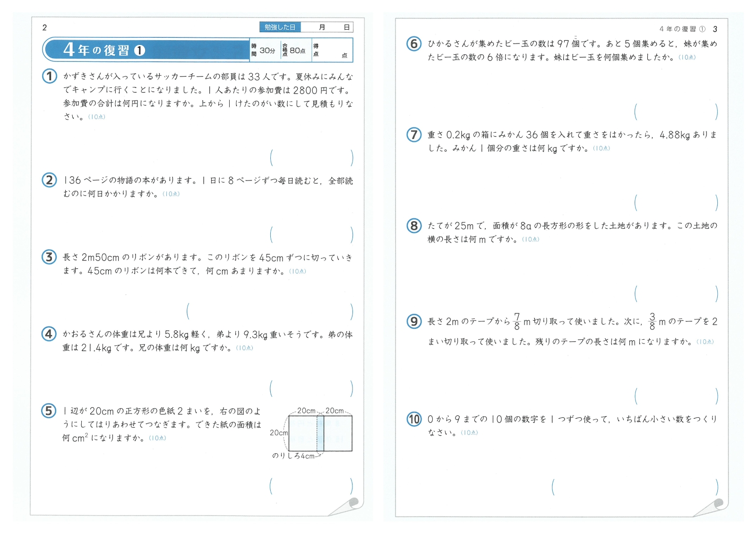Click the answer bracket for question 4
The width and height of the screenshot is (756, 534).
[311, 389]
